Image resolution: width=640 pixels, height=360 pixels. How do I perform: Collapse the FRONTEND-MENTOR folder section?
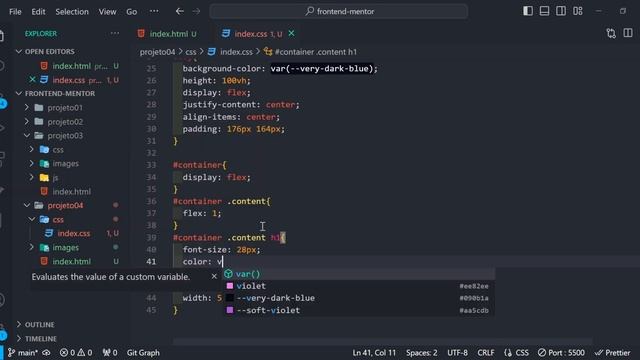point(60,93)
